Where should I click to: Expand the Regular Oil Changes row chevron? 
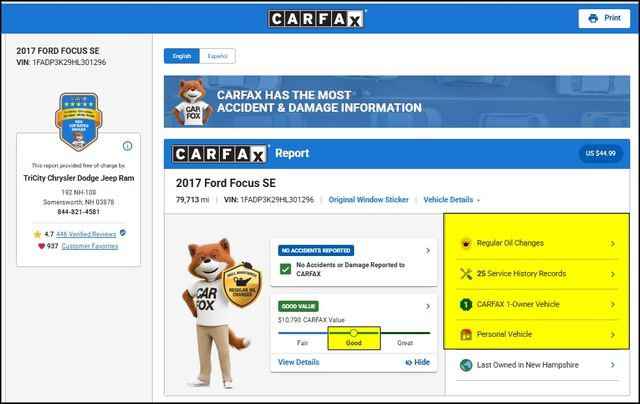tap(612, 244)
